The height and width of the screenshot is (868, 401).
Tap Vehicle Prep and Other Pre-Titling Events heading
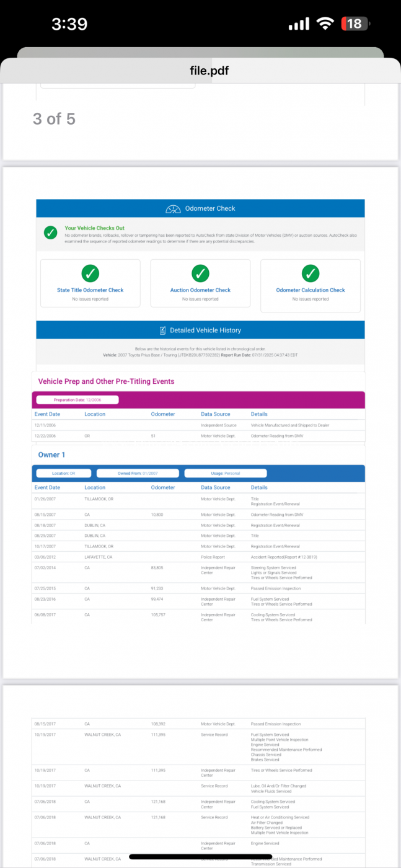[106, 381]
